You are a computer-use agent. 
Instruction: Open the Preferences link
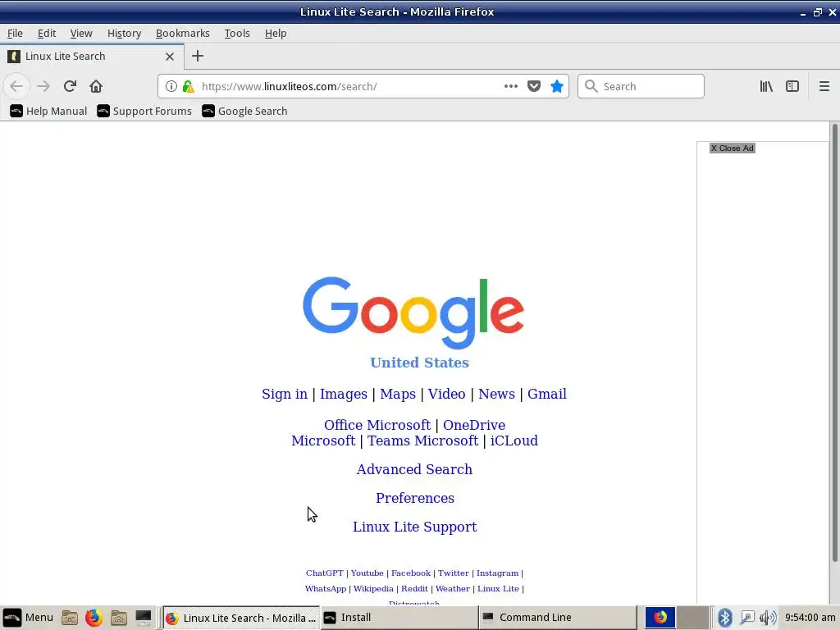click(415, 498)
